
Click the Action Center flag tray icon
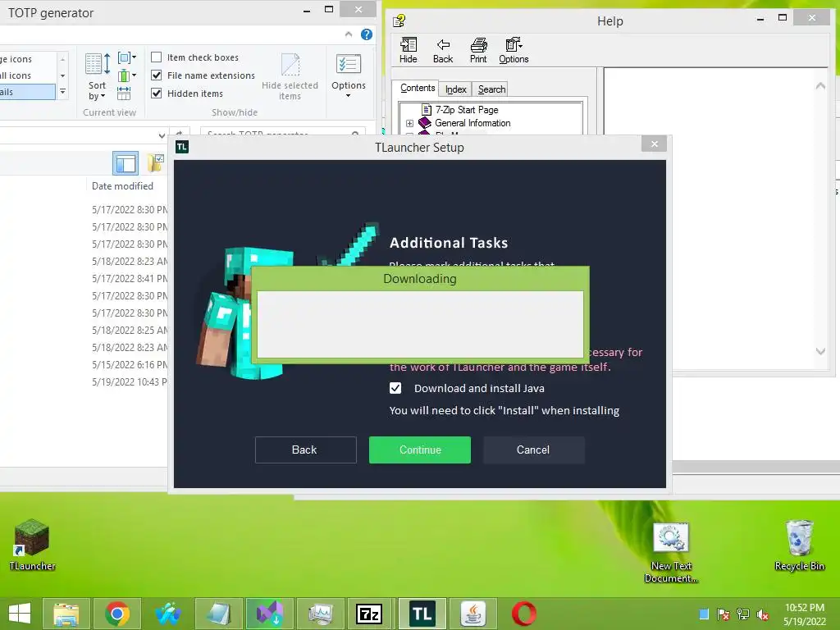pyautogui.click(x=723, y=614)
